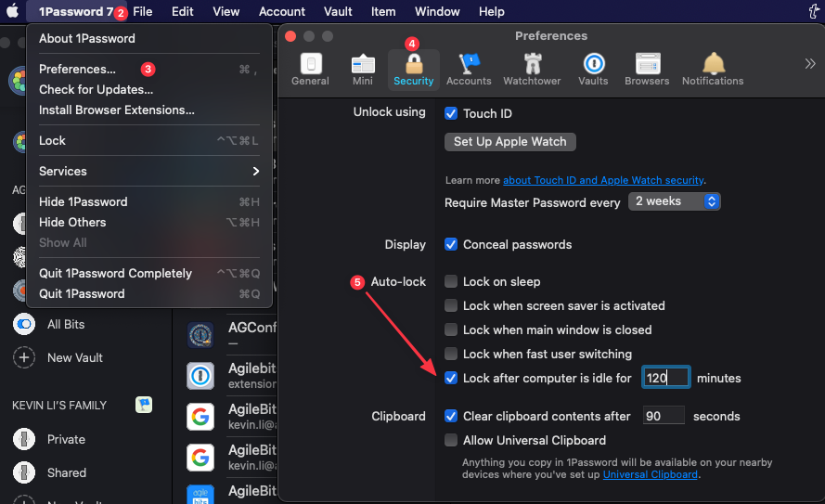Click the New Vault plus icon
Screen dimensions: 825x504
tap(23, 357)
